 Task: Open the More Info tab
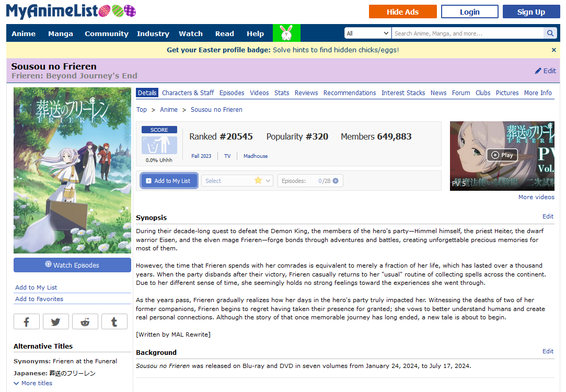538,93
